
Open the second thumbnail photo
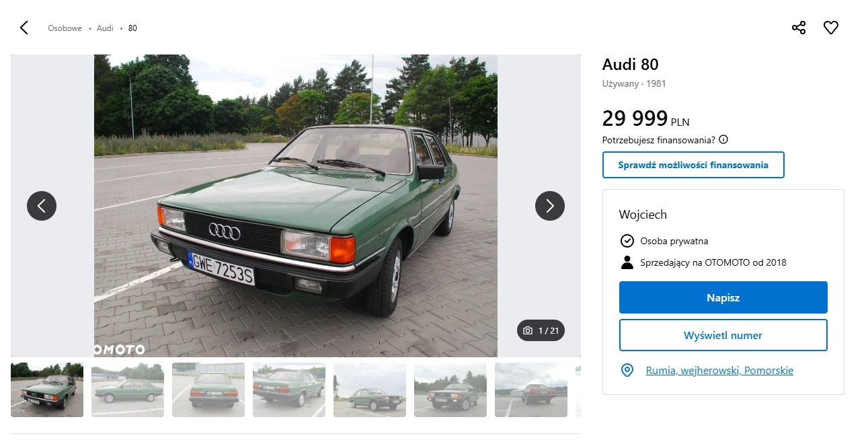click(127, 390)
